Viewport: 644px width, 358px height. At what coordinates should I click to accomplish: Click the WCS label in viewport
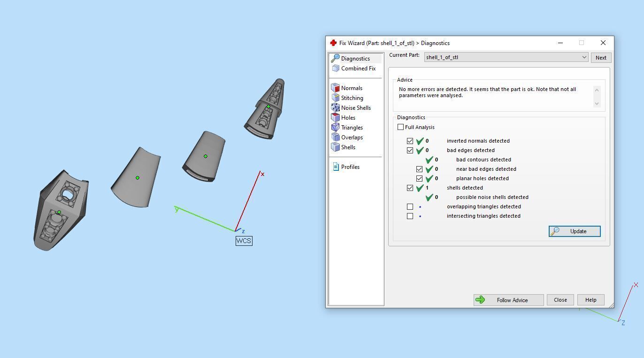(244, 241)
